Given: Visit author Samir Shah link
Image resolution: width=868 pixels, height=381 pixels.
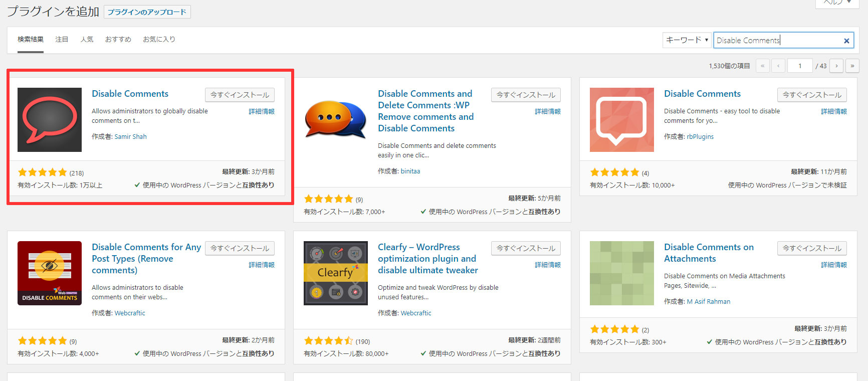Looking at the screenshot, I should click(130, 136).
